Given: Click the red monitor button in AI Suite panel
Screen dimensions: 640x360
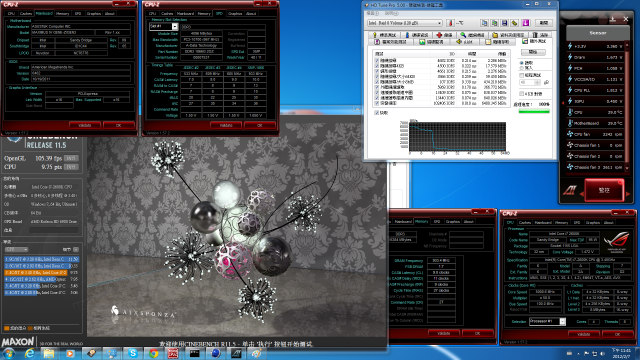Looking at the screenshot, I should click(604, 191).
